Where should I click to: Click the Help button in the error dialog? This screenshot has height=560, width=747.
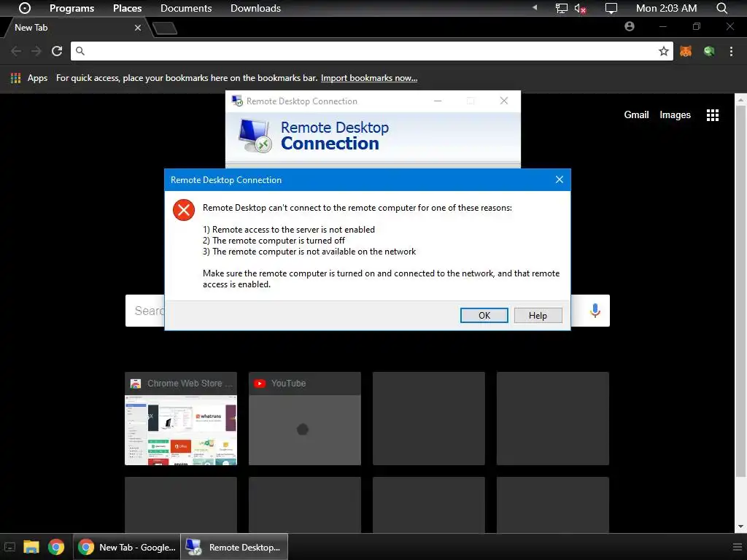[538, 315]
